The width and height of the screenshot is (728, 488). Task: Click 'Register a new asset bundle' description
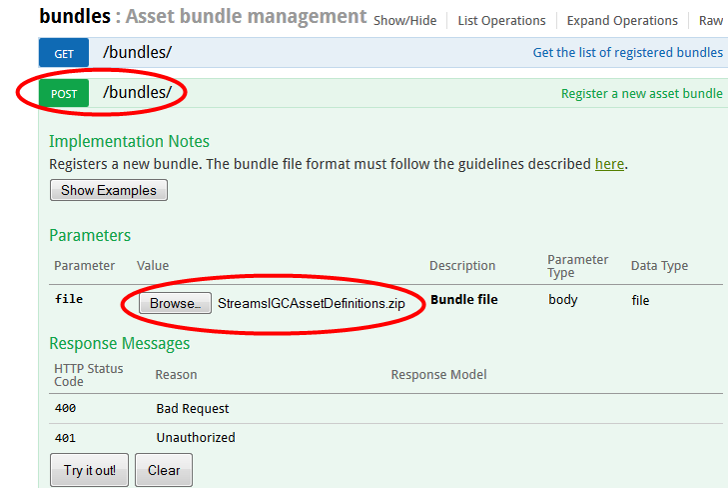click(x=641, y=94)
